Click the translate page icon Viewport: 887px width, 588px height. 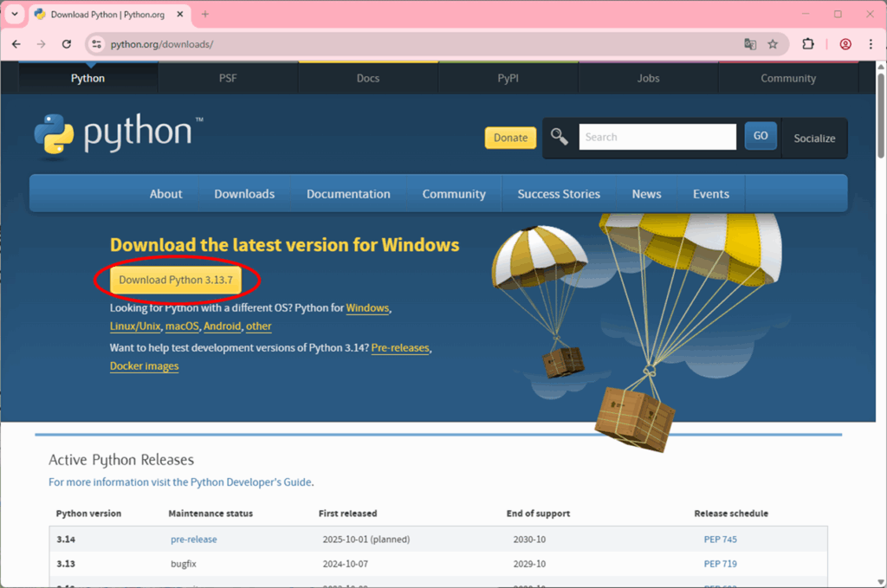(750, 44)
